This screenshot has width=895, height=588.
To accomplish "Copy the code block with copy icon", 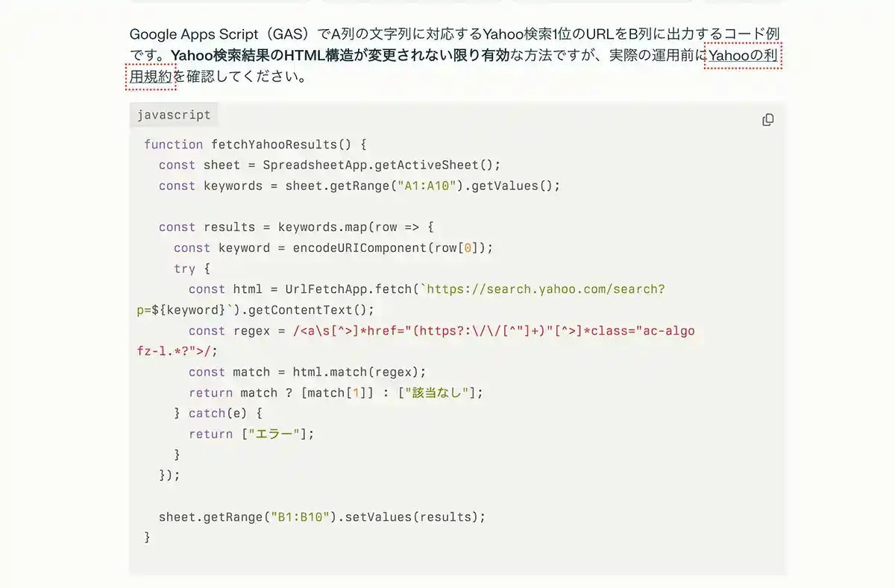I will click(767, 120).
